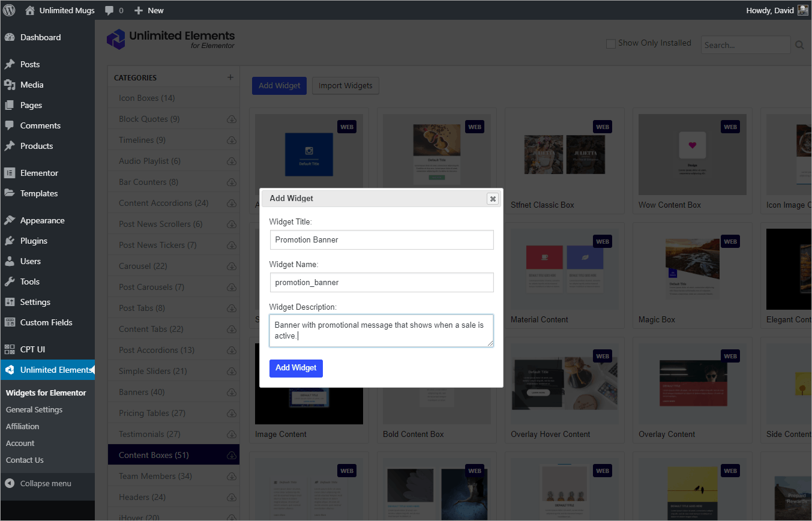Select Team Members (34) category
The height and width of the screenshot is (521, 812).
pyautogui.click(x=173, y=476)
